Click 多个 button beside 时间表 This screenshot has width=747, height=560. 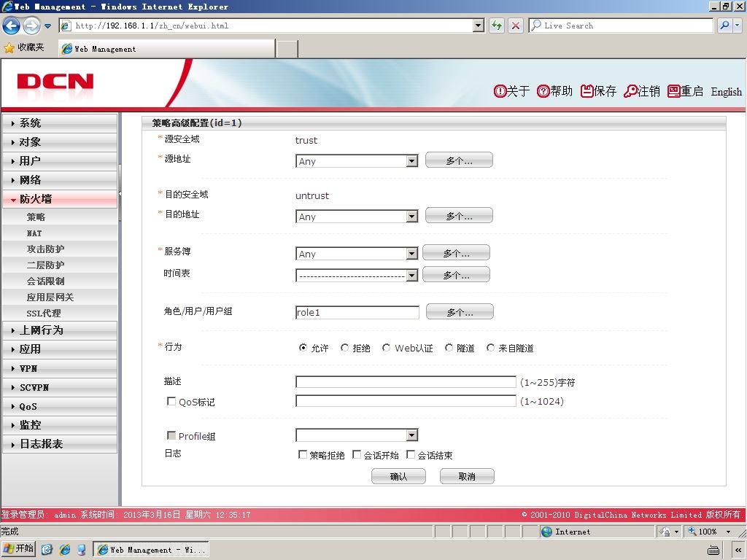(456, 274)
